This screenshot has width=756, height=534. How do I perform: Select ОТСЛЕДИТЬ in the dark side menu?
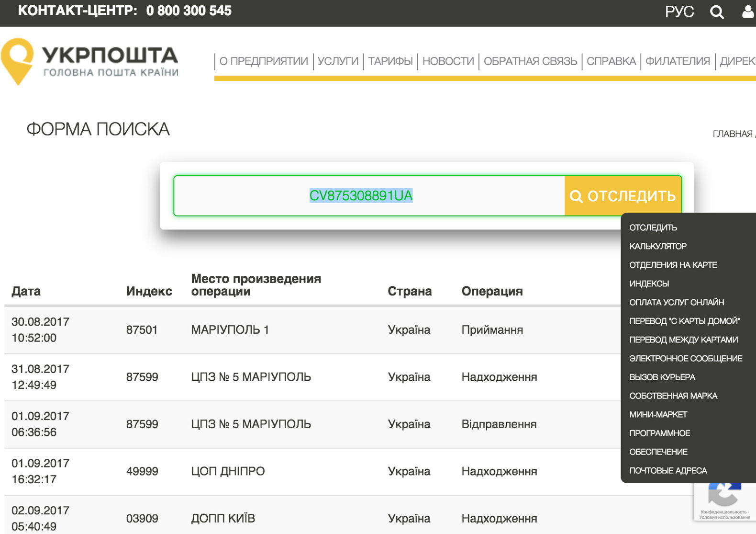[653, 227]
